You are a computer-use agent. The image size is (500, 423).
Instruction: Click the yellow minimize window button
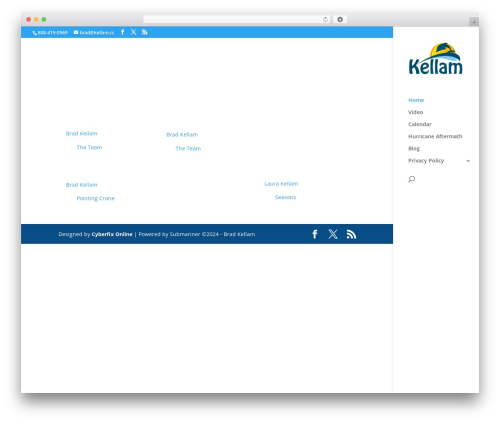pyautogui.click(x=36, y=19)
